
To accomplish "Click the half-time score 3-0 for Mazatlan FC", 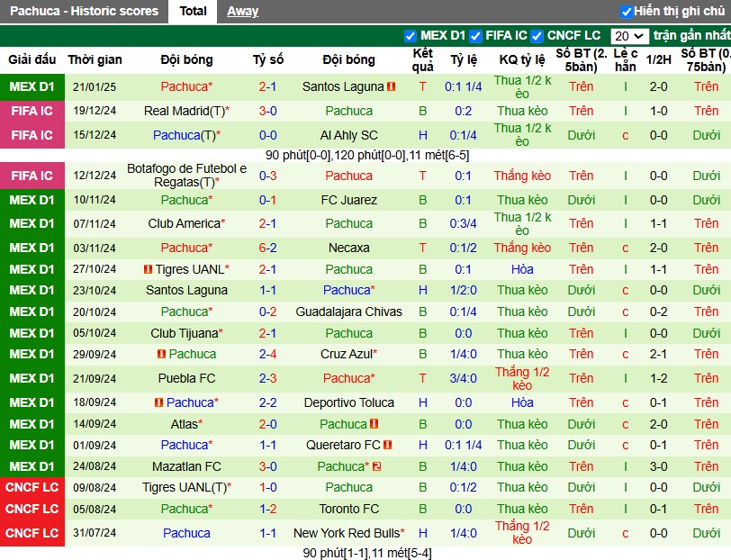I will pyautogui.click(x=658, y=466).
